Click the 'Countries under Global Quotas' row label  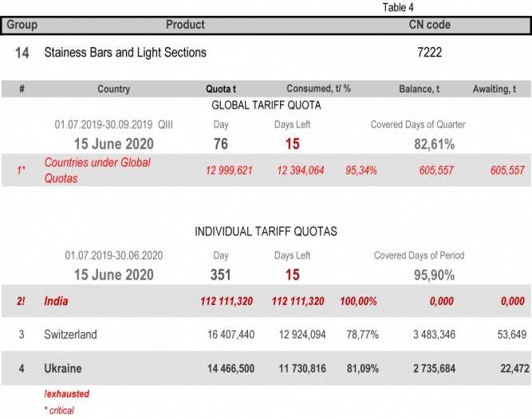pos(97,170)
